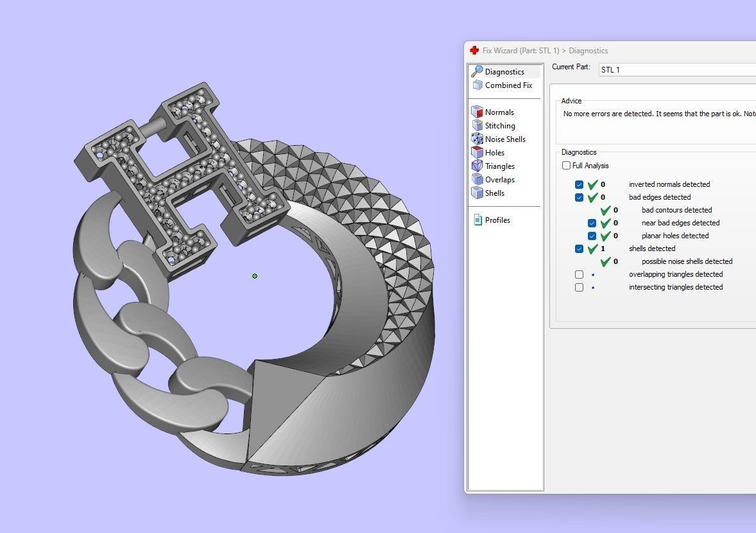Switch to Combined Fix label
Image resolution: width=756 pixels, height=533 pixels.
coord(509,85)
